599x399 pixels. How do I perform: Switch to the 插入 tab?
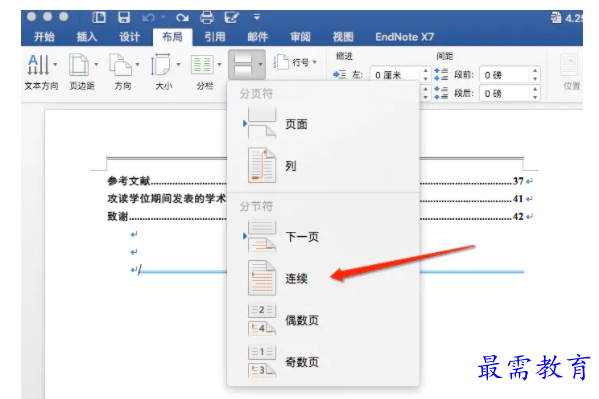click(x=87, y=37)
